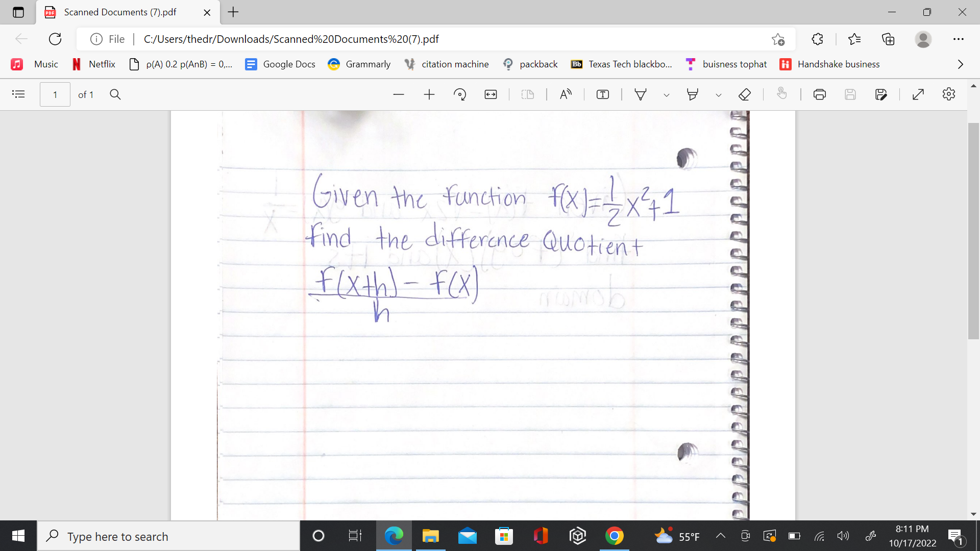Rotate the scanned document page

460,94
